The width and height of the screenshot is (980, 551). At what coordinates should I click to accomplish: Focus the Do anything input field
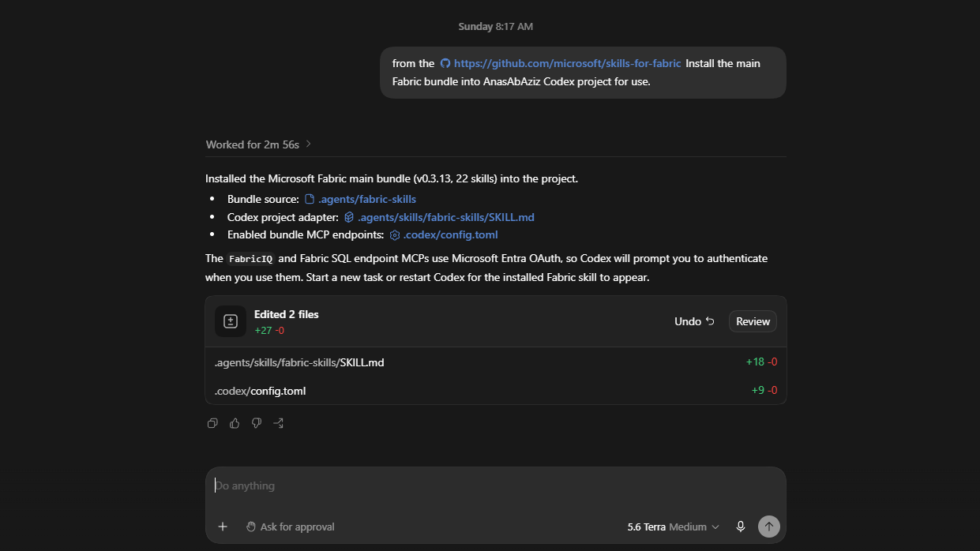coord(496,486)
